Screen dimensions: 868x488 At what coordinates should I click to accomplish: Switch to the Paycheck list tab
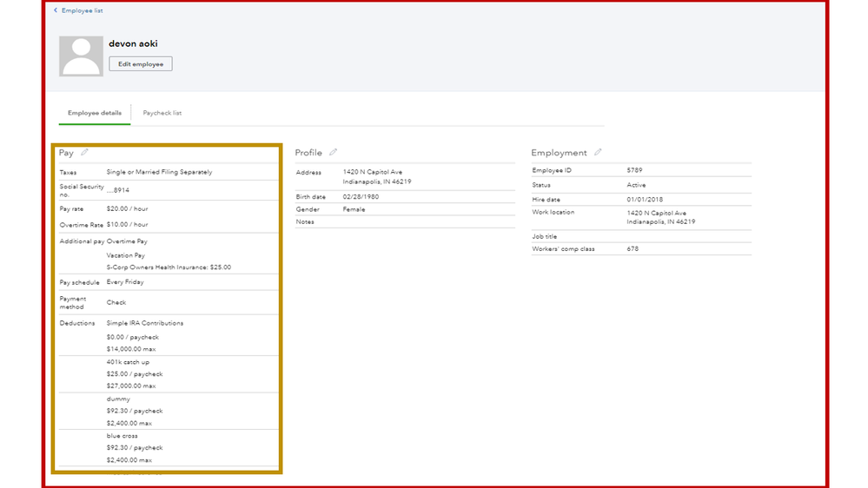162,113
